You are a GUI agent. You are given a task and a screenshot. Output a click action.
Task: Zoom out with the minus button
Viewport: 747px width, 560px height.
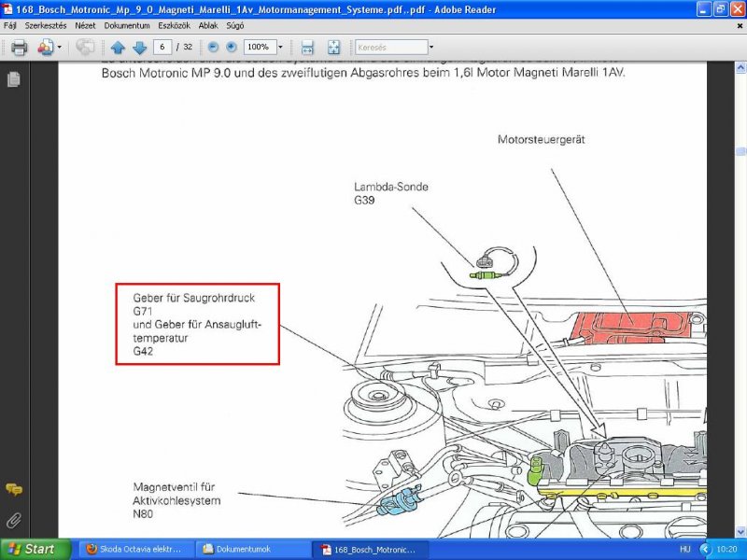(x=214, y=47)
